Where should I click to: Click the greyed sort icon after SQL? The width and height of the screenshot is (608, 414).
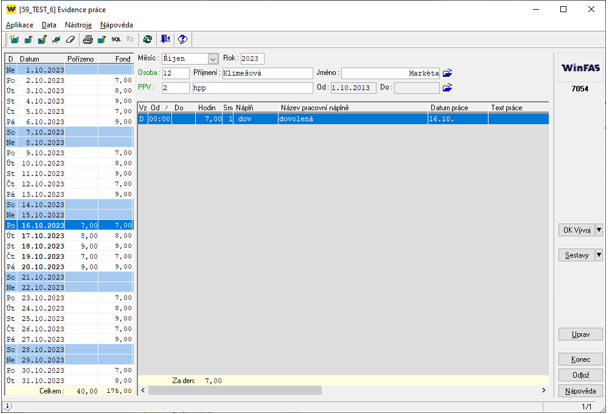pos(130,39)
